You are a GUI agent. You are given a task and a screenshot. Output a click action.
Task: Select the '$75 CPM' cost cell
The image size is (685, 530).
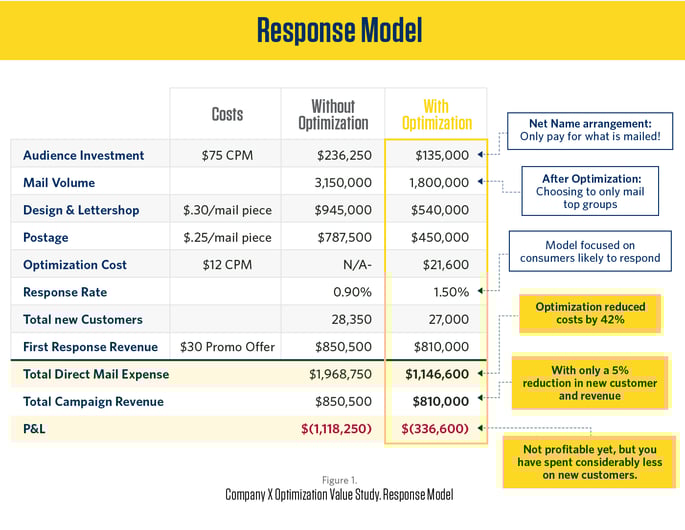click(x=227, y=156)
